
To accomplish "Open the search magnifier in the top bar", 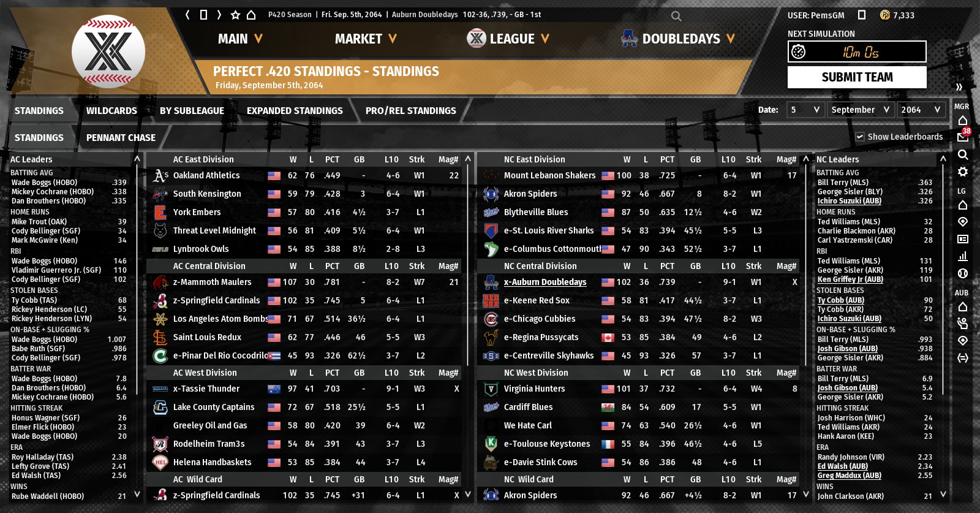I will click(676, 17).
